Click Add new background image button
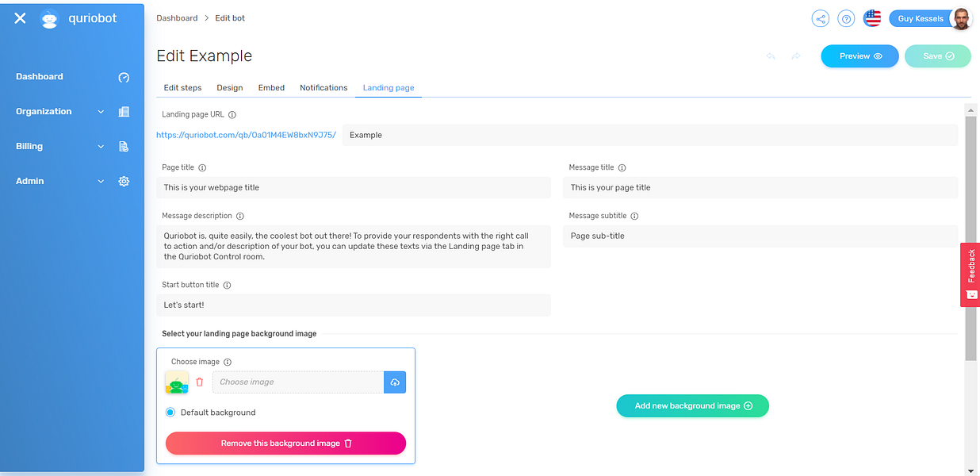This screenshot has width=980, height=476. pos(693,406)
